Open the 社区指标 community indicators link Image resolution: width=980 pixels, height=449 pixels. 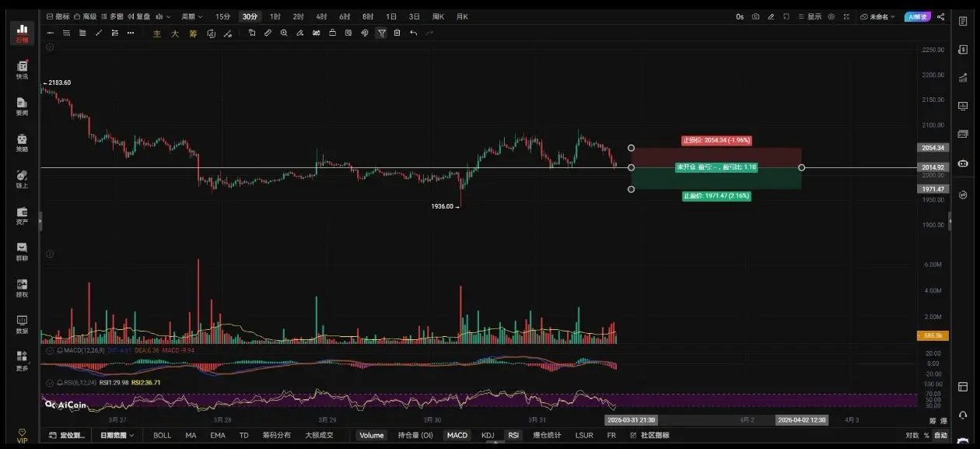click(649, 435)
